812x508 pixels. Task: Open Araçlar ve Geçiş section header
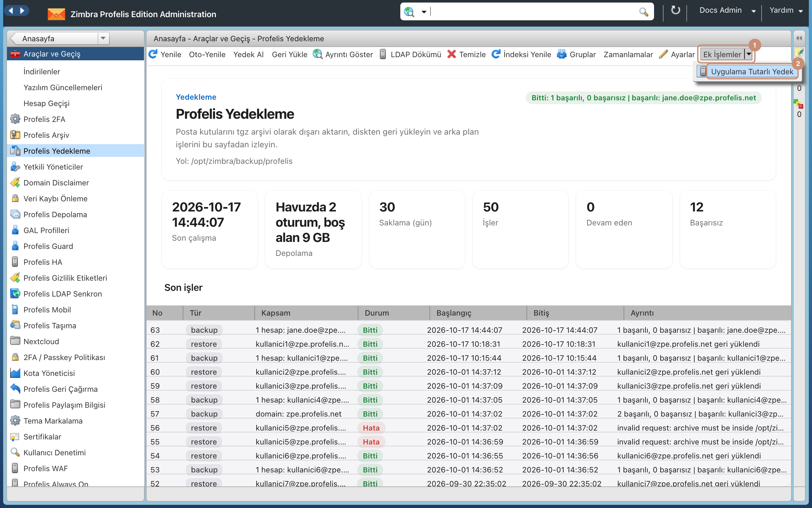pyautogui.click(x=75, y=54)
